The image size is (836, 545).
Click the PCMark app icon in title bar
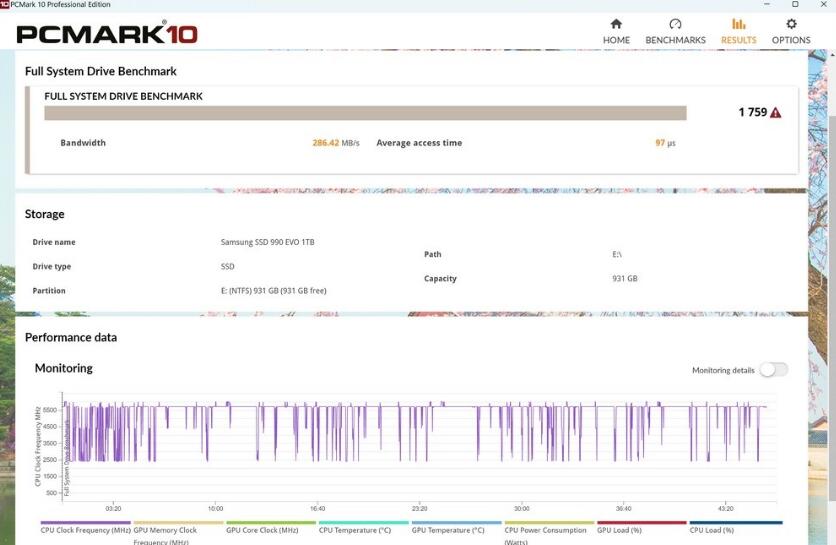coord(5,5)
